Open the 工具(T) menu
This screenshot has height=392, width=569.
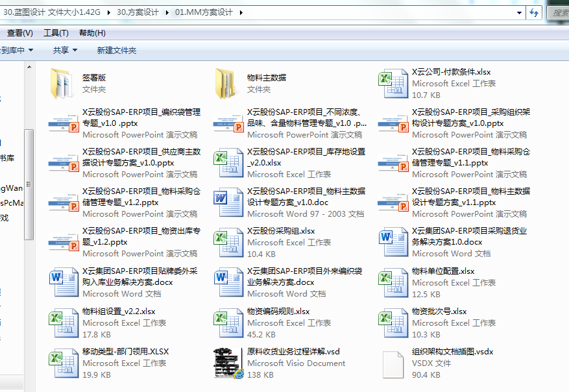[x=56, y=33]
